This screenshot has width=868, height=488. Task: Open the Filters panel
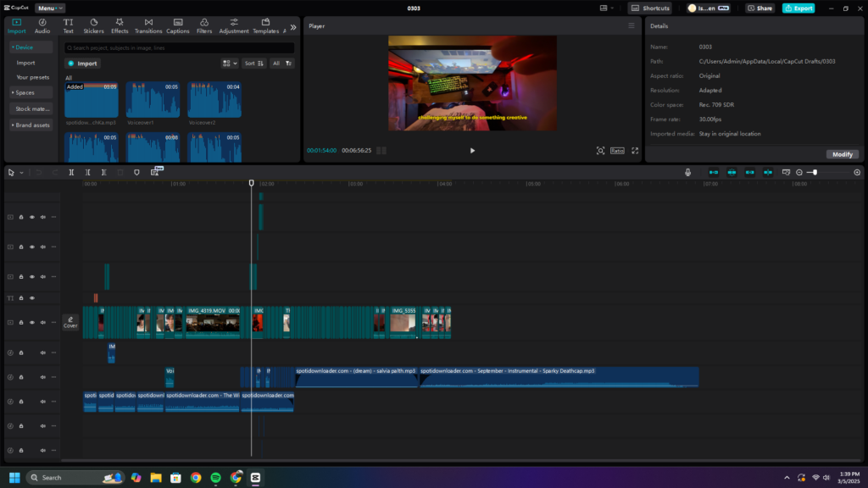tap(204, 26)
